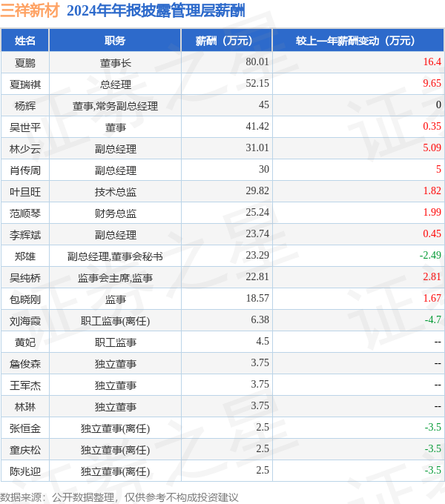The width and height of the screenshot is (445, 504).
Task: Click the salary value 41.42
Action: point(257,126)
